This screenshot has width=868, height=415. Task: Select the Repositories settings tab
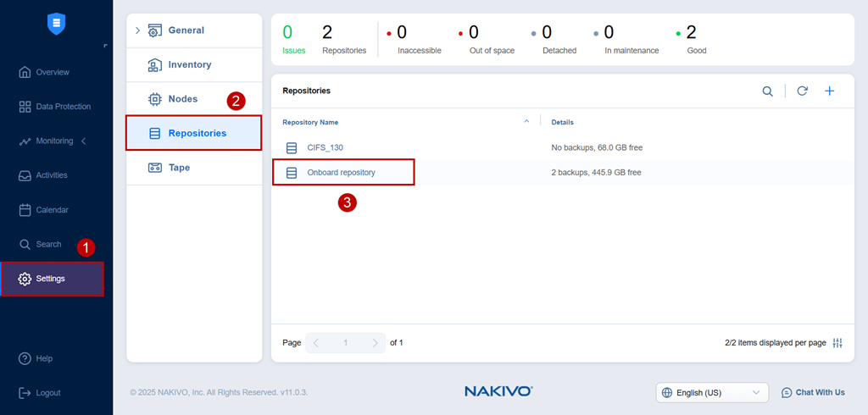pyautogui.click(x=194, y=133)
